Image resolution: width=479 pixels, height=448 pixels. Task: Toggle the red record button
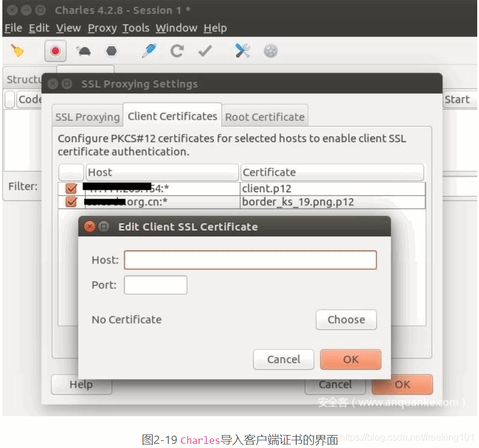click(55, 51)
